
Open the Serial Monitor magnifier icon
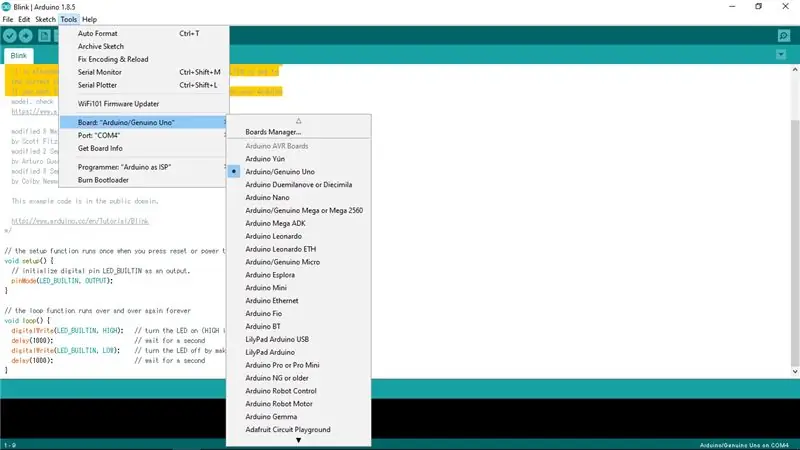point(784,36)
